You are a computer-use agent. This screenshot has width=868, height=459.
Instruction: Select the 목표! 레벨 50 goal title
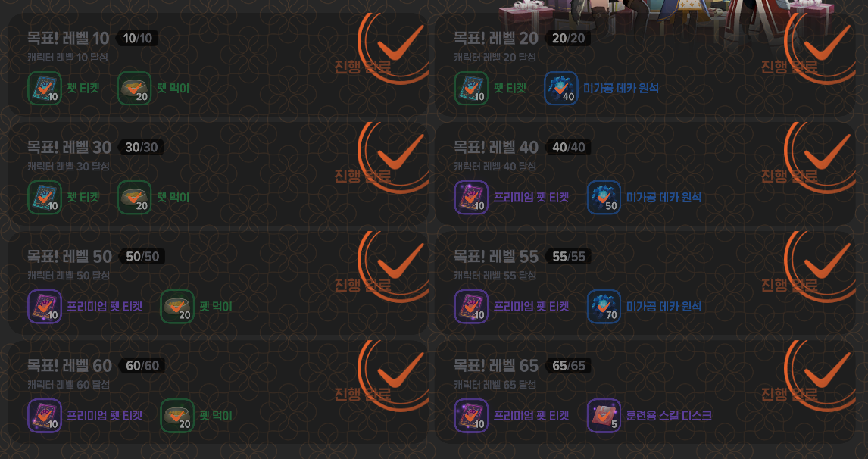(x=70, y=256)
